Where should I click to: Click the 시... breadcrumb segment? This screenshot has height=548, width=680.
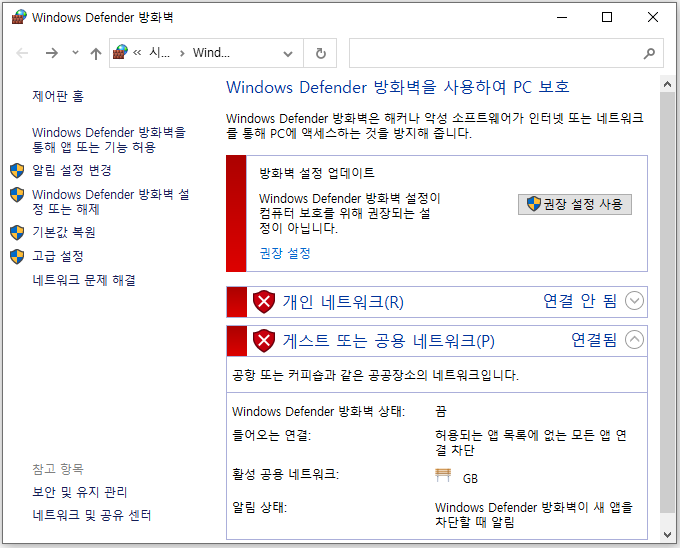point(160,53)
